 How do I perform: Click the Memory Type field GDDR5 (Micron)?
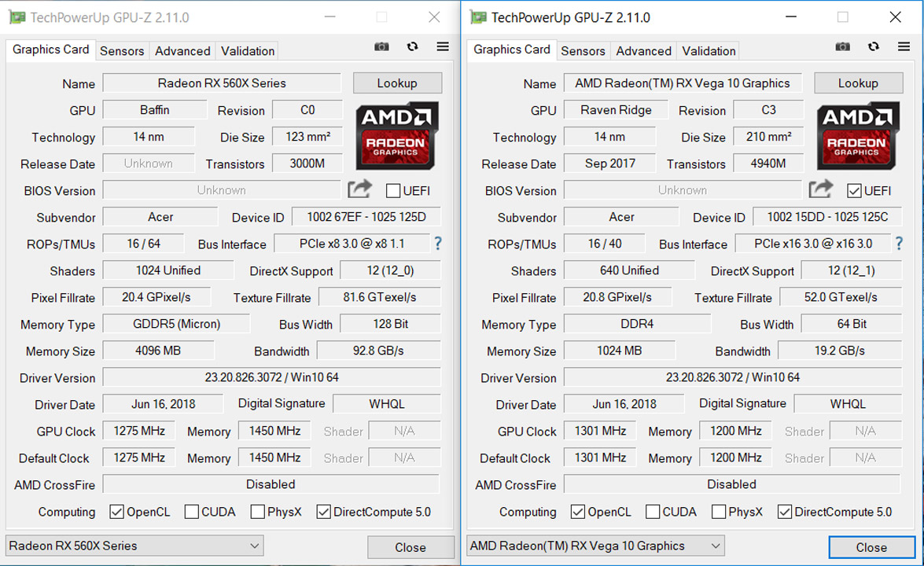coord(176,324)
